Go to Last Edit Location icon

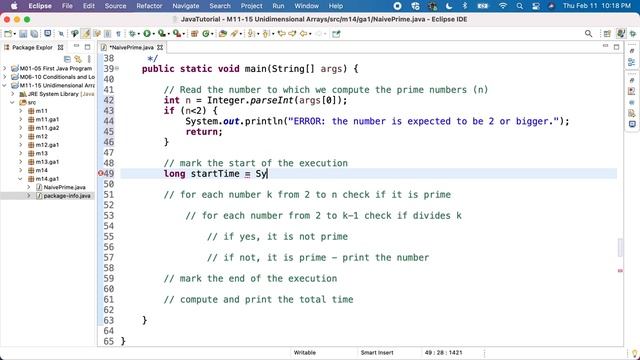coord(282,34)
